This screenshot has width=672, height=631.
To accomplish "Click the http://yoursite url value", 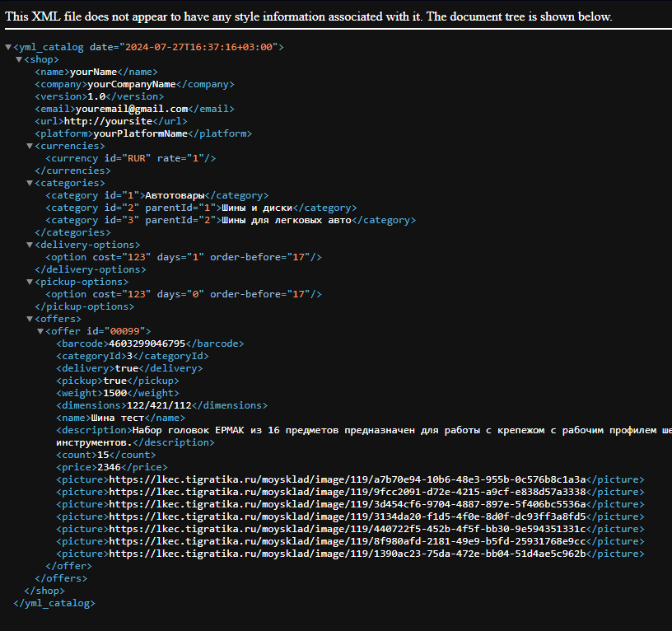I will 108,121.
